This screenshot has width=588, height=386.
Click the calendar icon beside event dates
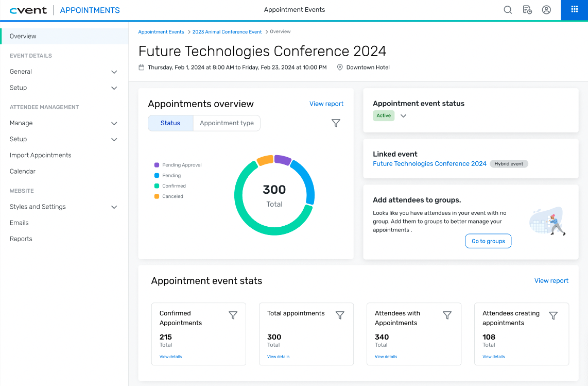point(142,67)
